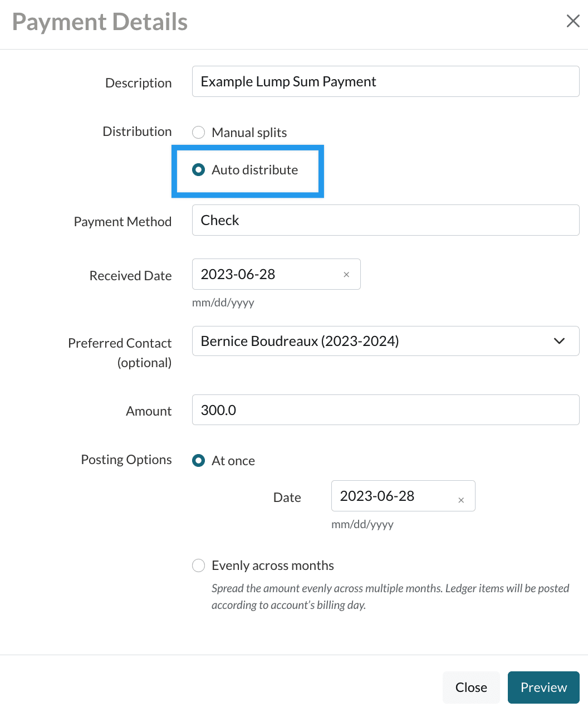Click into the Description text field

(x=385, y=81)
